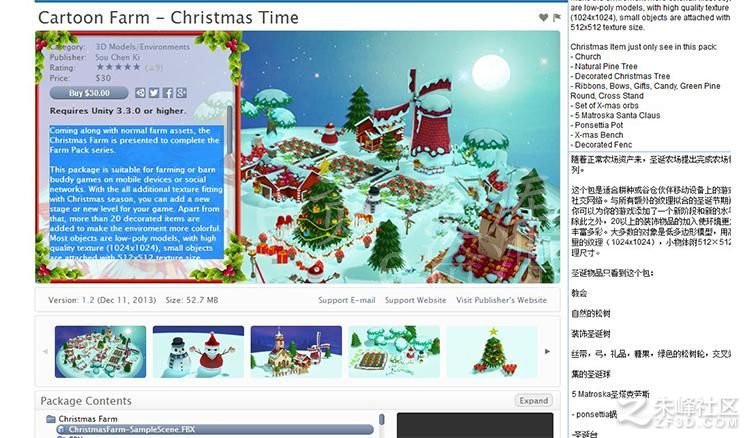Click the '- Ponsettia Pot' line
Screen dimensions: 750x438
[x=596, y=125]
